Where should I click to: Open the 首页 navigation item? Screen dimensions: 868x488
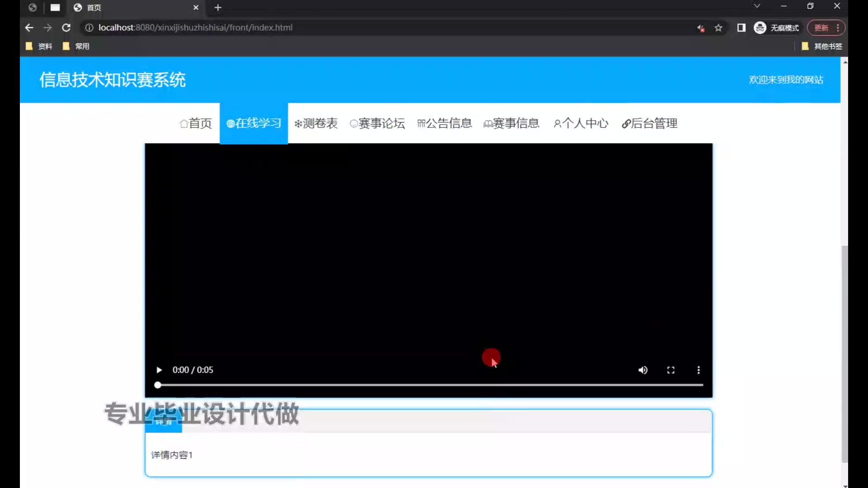pyautogui.click(x=196, y=123)
